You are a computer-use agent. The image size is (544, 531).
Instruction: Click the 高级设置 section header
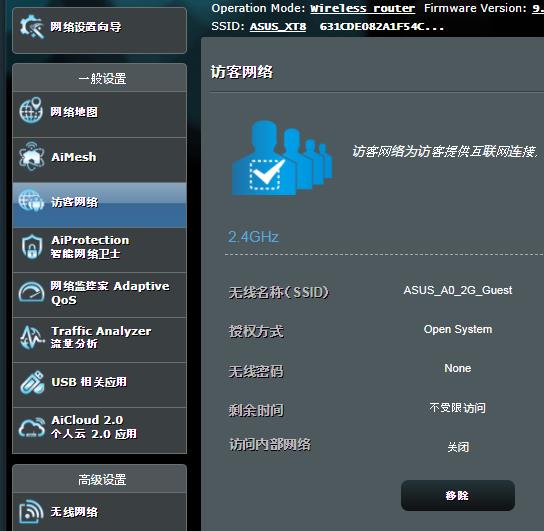(x=102, y=480)
